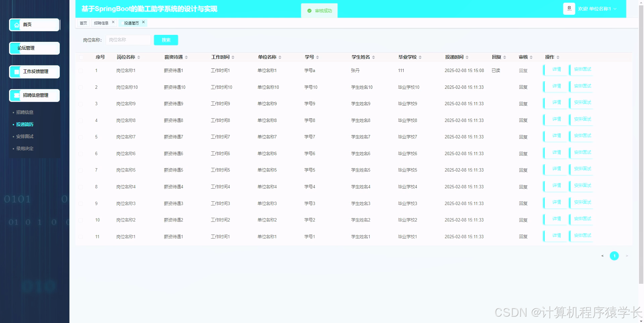The height and width of the screenshot is (323, 644).
Task: Close the 招聘信息 tab with its X
Action: (113, 22)
